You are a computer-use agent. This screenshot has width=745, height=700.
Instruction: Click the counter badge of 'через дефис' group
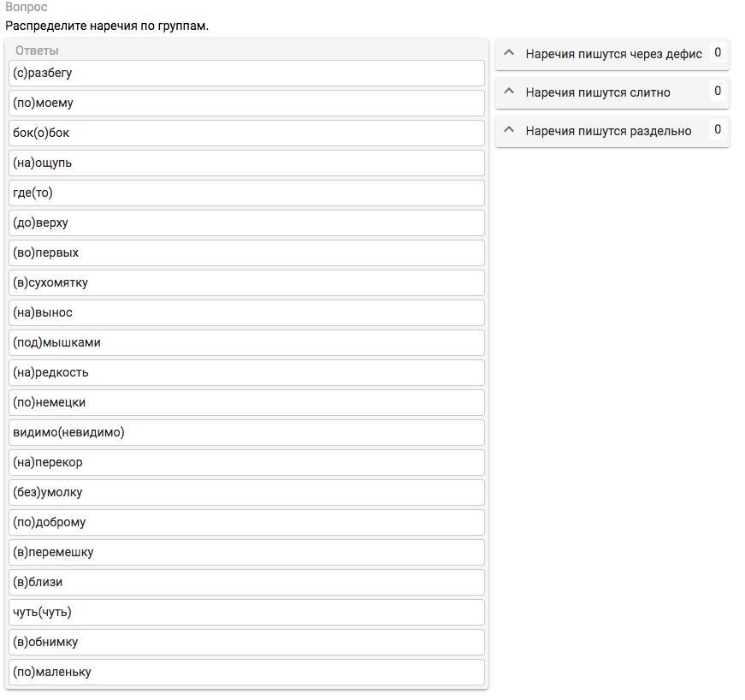[718, 53]
